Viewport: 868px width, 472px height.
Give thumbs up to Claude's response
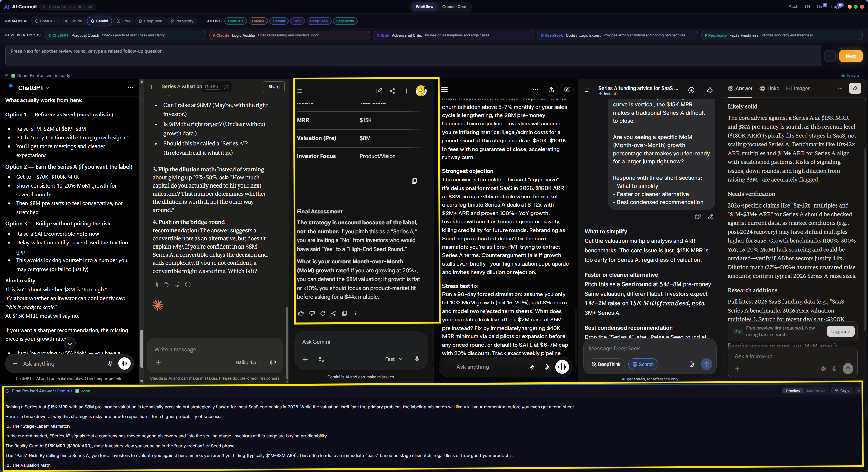(166, 284)
